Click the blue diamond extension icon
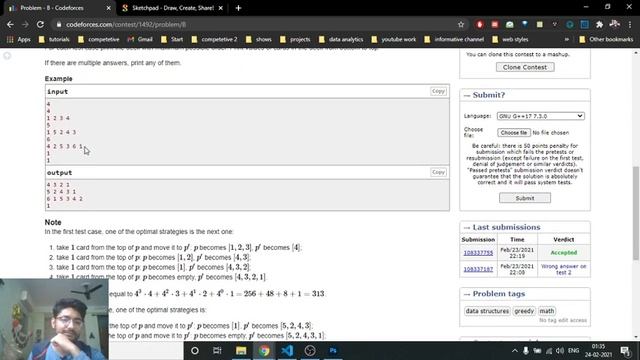 click(525, 24)
